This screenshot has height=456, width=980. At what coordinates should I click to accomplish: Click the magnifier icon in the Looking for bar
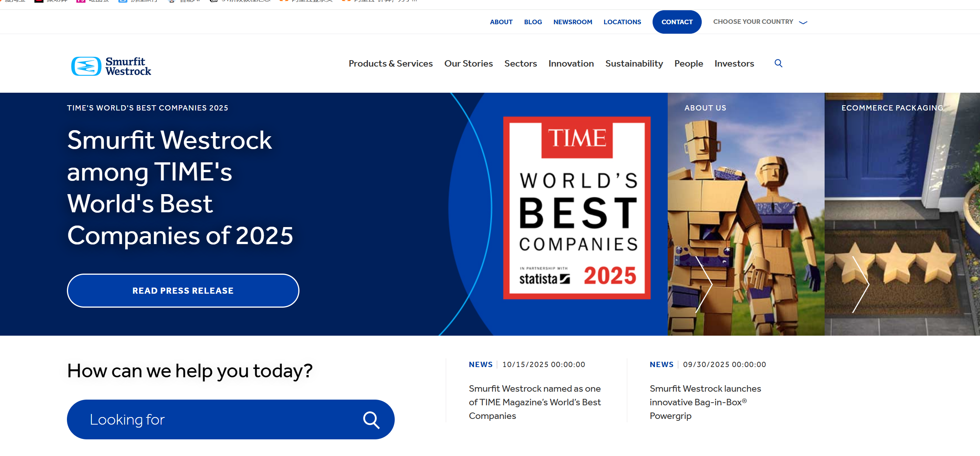pyautogui.click(x=371, y=420)
